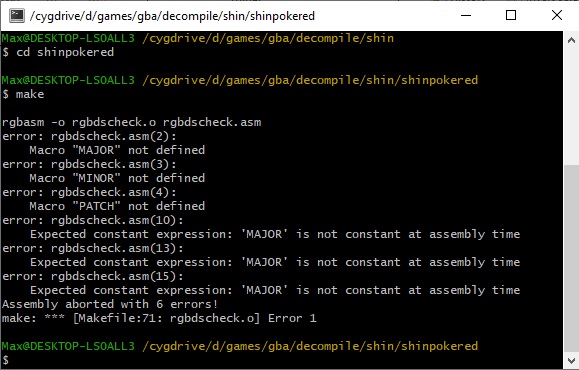Maximize the terminal window

[x=511, y=16]
